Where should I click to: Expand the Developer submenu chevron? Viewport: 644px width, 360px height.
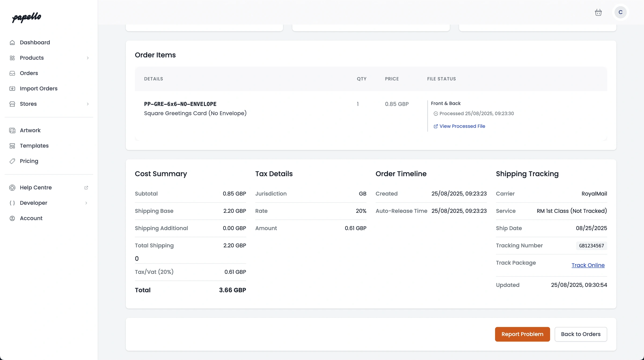(x=86, y=203)
